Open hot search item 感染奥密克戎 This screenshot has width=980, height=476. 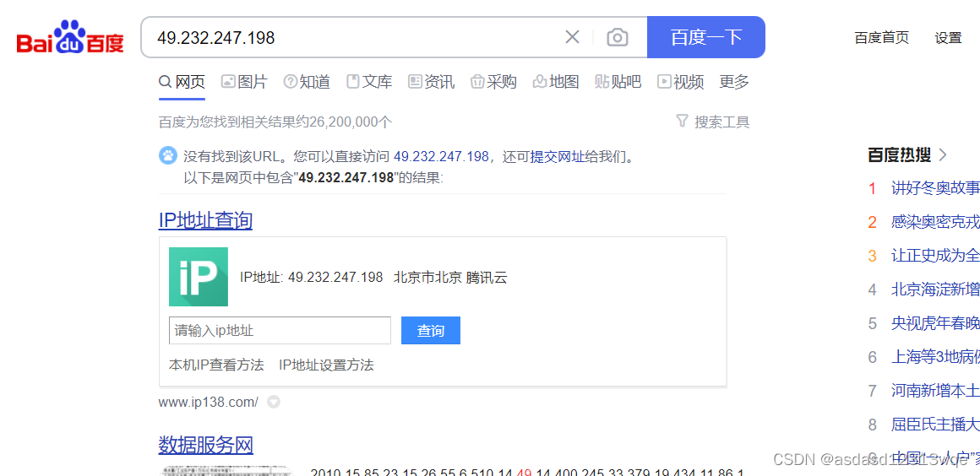[x=935, y=222]
